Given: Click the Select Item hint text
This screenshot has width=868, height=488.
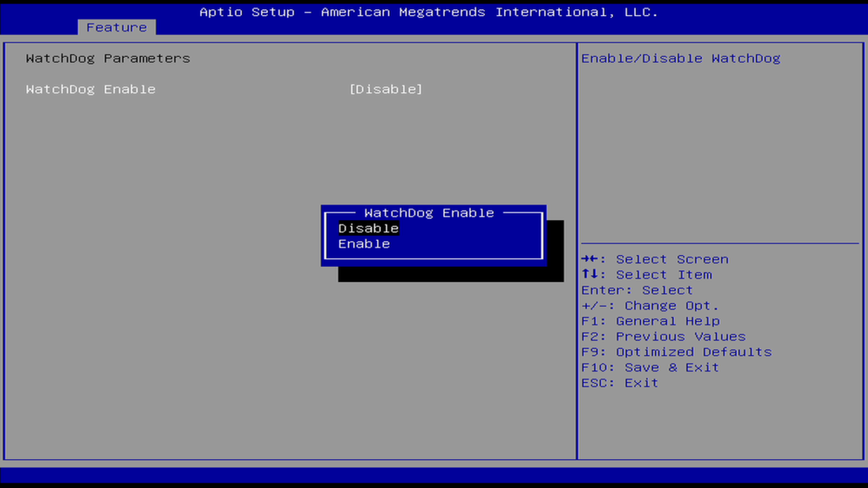Looking at the screenshot, I should click(664, 274).
